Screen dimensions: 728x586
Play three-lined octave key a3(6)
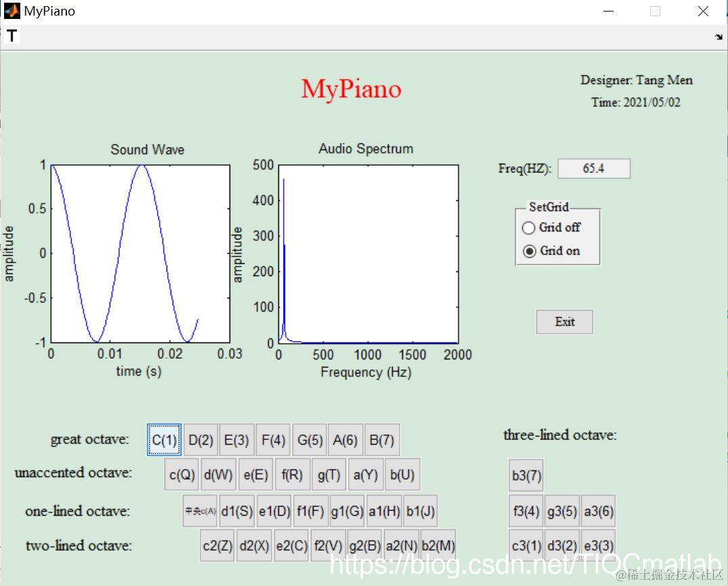[599, 511]
